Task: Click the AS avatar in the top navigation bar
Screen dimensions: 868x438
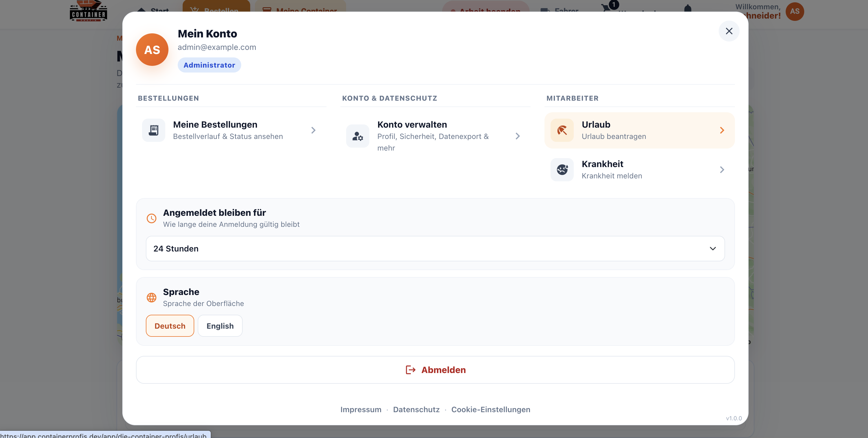Action: [x=795, y=12]
